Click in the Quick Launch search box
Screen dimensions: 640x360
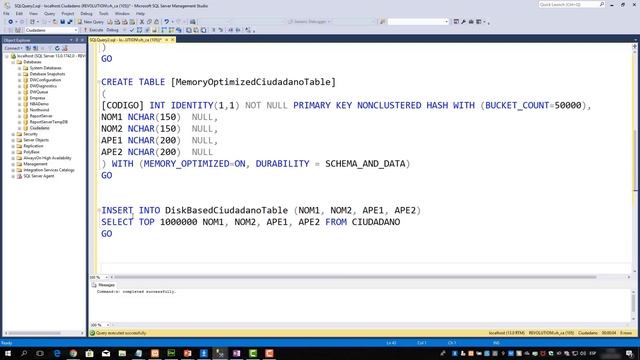tap(571, 4)
